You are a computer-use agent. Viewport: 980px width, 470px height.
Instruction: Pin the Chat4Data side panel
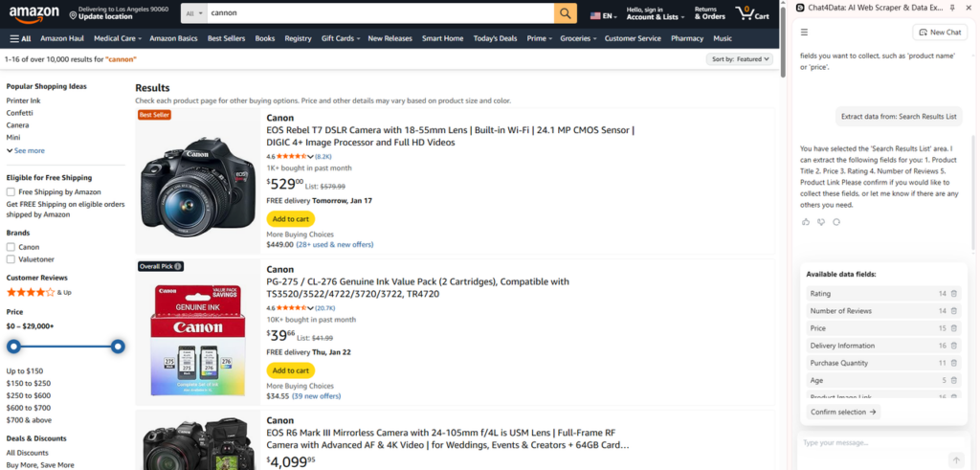coord(951,7)
